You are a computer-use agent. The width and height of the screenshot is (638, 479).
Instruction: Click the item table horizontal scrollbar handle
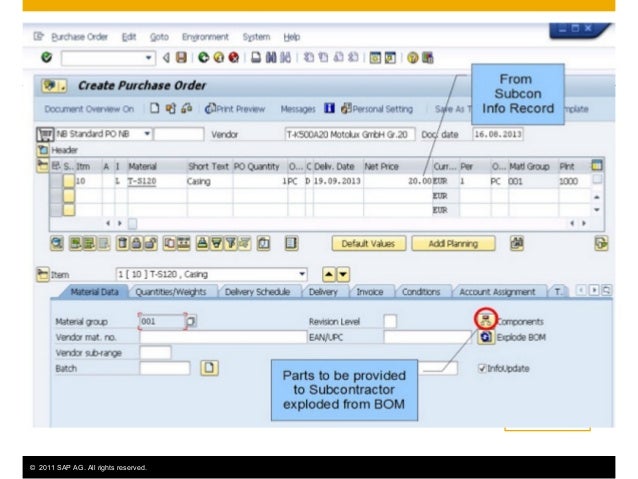[x=133, y=223]
